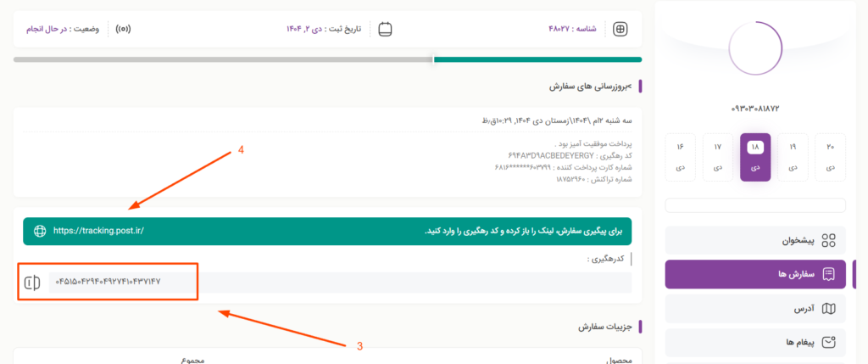This screenshot has width=868, height=364.
Task: Click the update timestamp line سه شنبه
Action: (x=557, y=120)
